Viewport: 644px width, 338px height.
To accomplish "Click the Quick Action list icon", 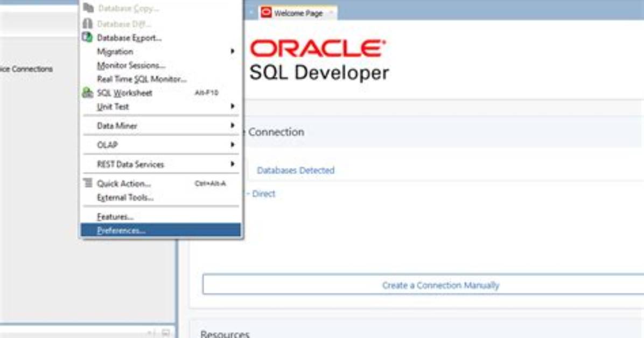I will pyautogui.click(x=87, y=183).
